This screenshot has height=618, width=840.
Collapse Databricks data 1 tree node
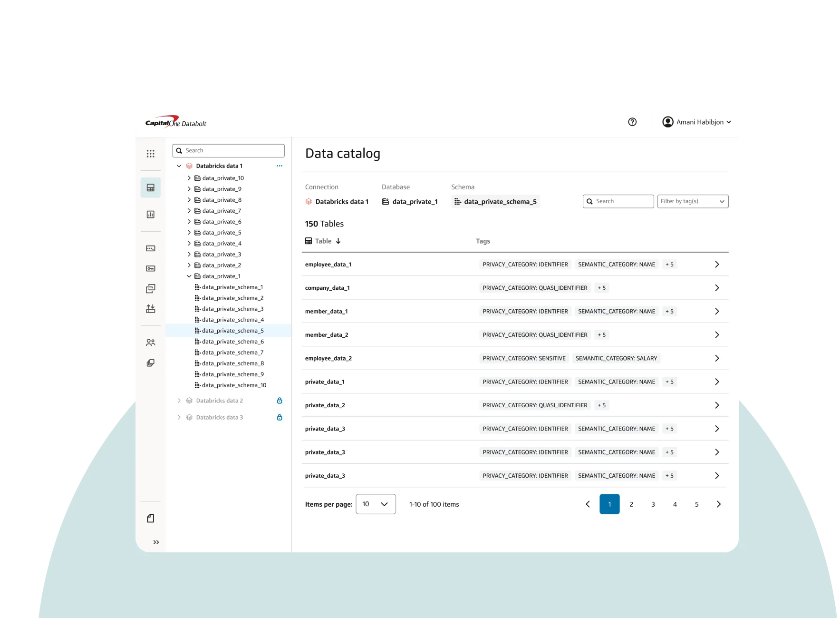[179, 166]
